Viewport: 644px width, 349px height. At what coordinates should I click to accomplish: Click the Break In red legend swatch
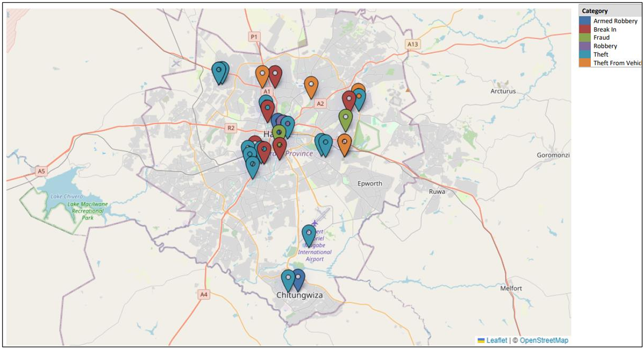click(584, 29)
